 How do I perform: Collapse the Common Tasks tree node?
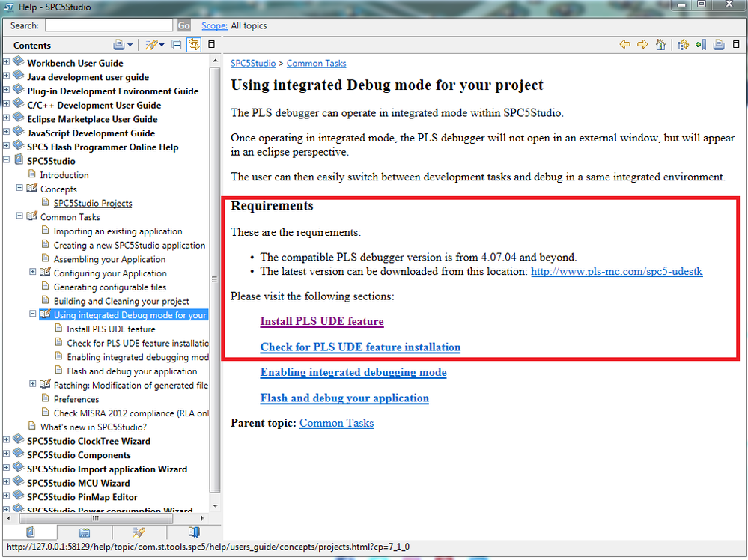19,216
